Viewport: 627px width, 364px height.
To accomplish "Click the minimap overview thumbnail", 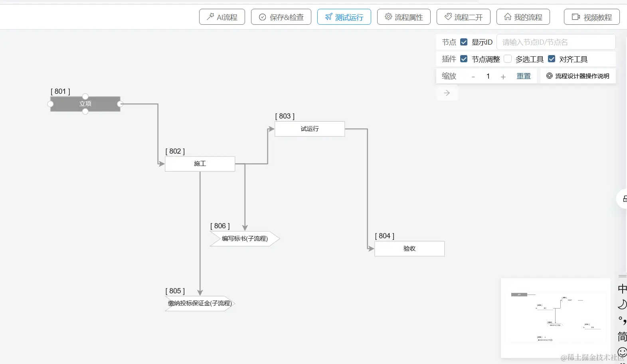I will (x=556, y=318).
